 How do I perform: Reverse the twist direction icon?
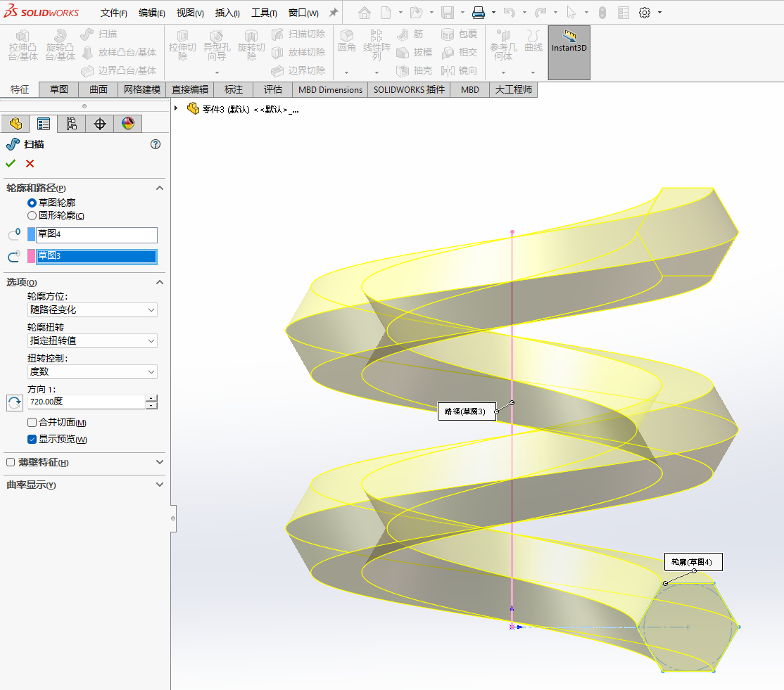[14, 402]
